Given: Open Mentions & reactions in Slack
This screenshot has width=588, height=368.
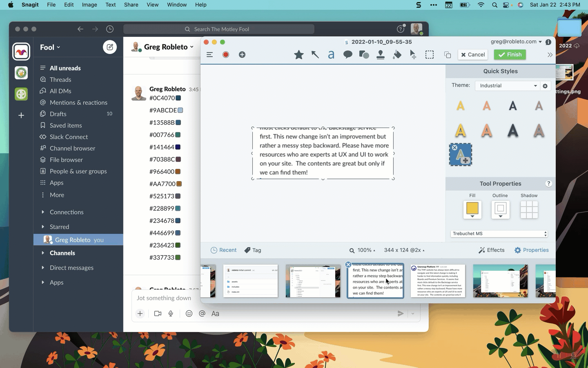Looking at the screenshot, I should tap(78, 103).
